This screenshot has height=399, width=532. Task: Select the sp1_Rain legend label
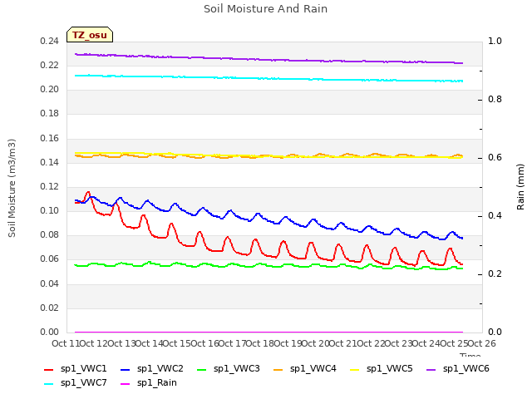pos(157,383)
